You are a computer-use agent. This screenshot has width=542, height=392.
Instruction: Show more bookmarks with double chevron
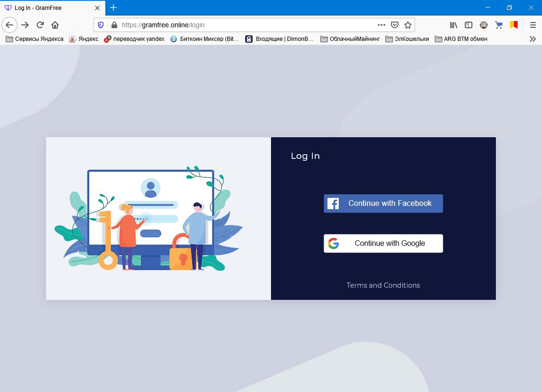click(x=533, y=39)
